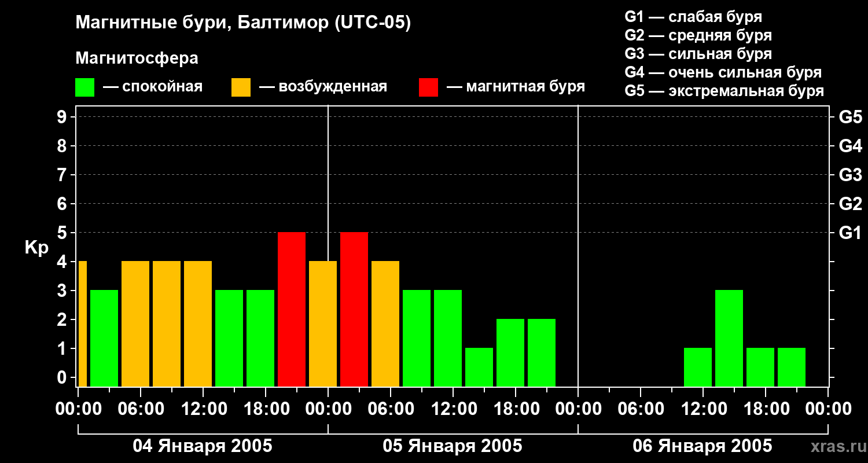Click the narrow orange bar at chart start

82,324
